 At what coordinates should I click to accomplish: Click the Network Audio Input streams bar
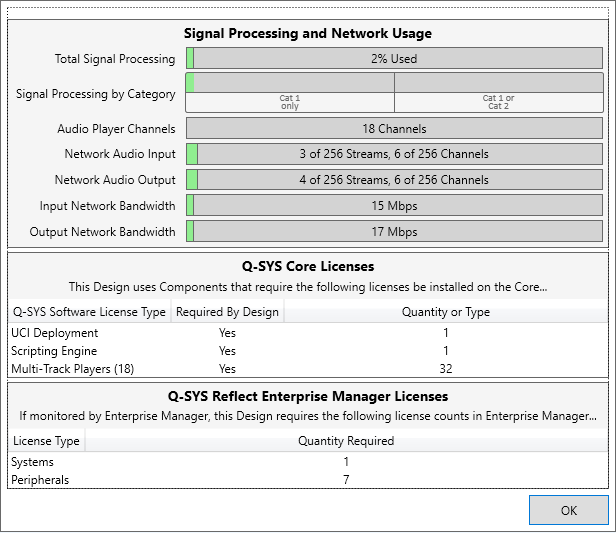click(x=394, y=154)
